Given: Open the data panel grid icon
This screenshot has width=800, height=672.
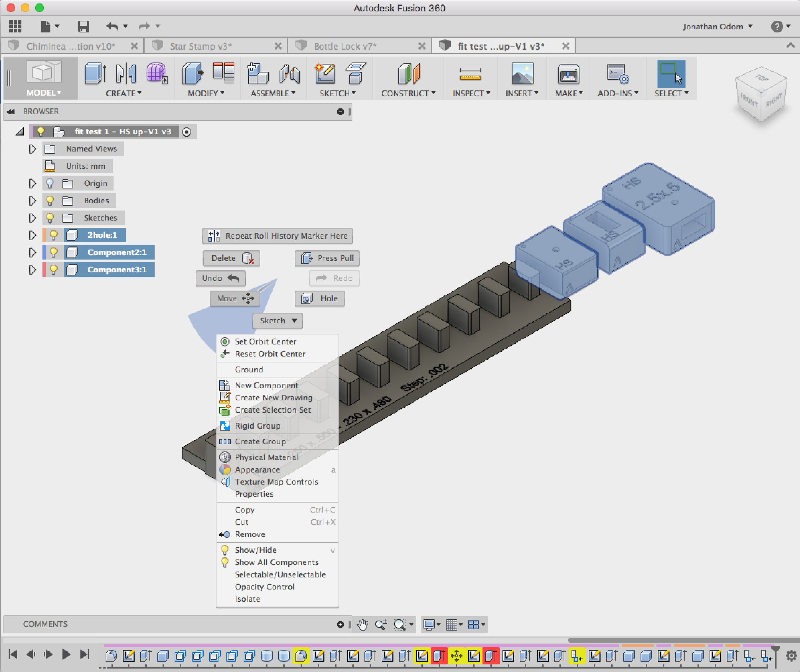Looking at the screenshot, I should point(15,26).
